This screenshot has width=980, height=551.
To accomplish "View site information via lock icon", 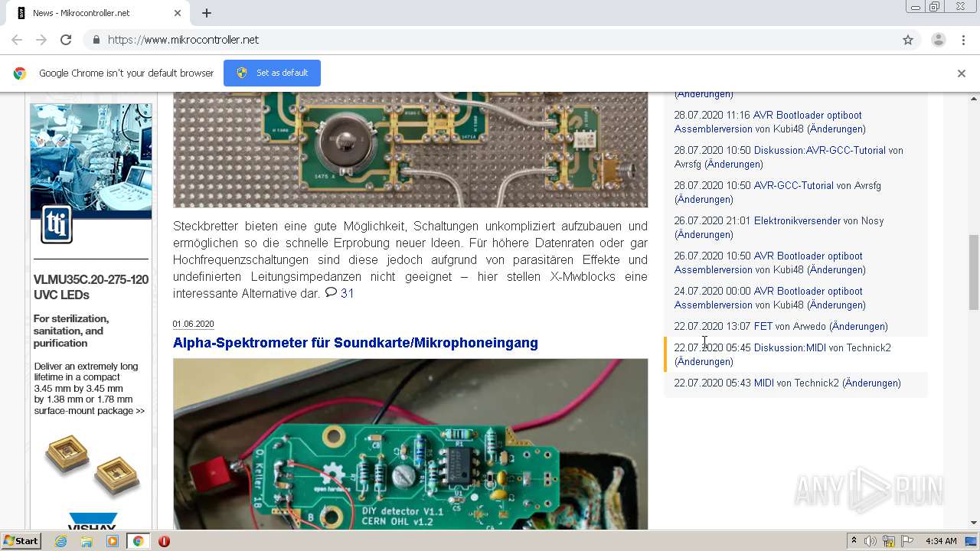I will pos(96,40).
